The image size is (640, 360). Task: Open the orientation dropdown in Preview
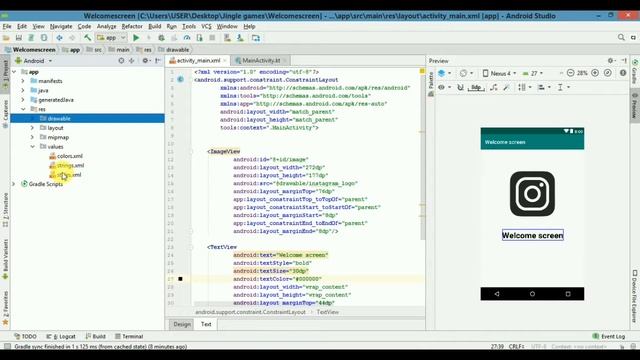[466, 73]
